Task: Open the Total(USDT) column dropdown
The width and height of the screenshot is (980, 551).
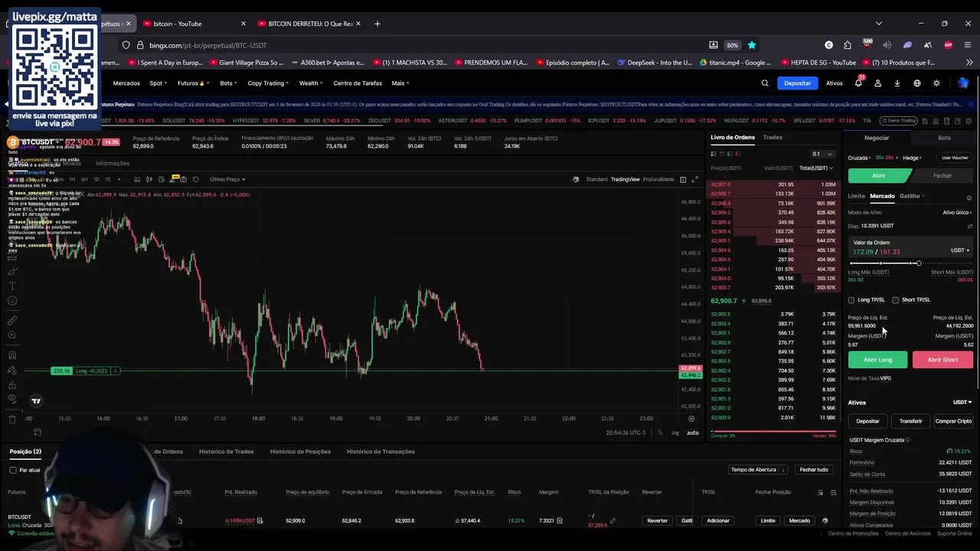Action: coord(816,168)
